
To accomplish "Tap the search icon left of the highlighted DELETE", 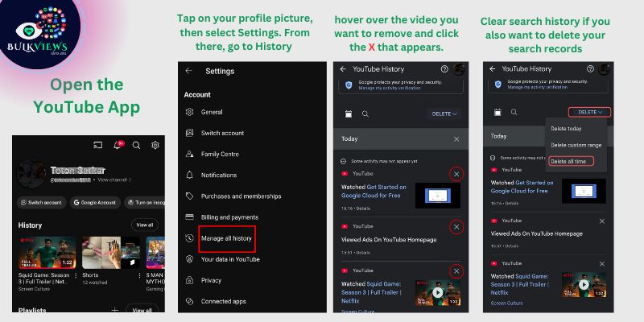I will (514, 112).
